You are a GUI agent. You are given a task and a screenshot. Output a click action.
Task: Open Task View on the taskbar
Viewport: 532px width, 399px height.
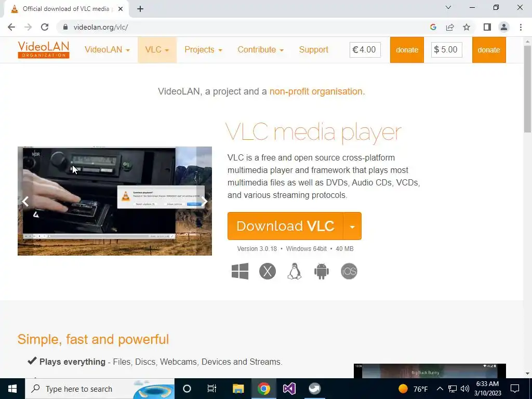[212, 389]
